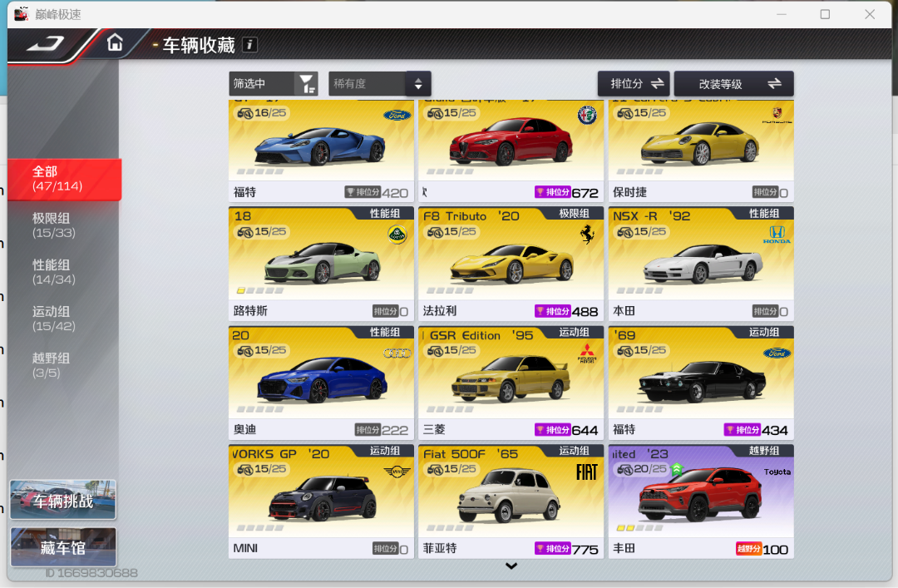Click the two-star rating bar on 丰田 card
Screen dimensions: 898x588
pos(639,528)
